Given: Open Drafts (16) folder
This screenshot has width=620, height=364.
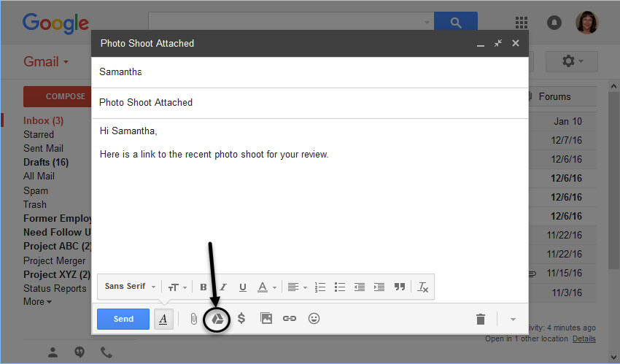Looking at the screenshot, I should [46, 162].
